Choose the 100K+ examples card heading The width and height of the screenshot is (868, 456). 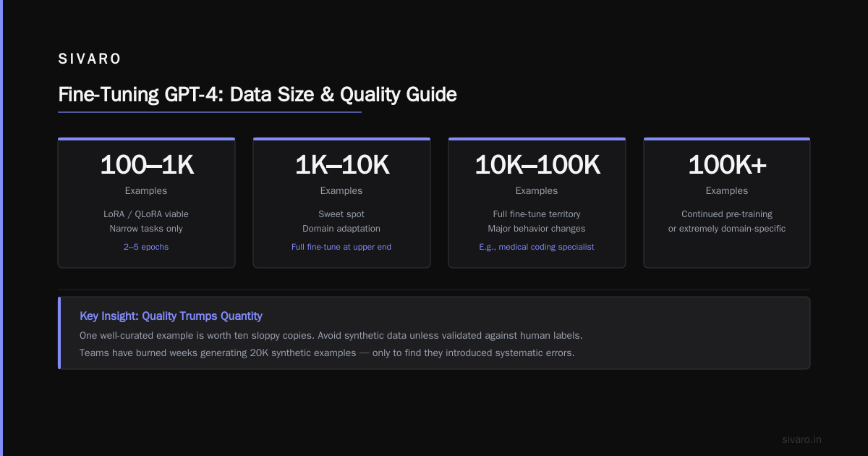(x=727, y=165)
